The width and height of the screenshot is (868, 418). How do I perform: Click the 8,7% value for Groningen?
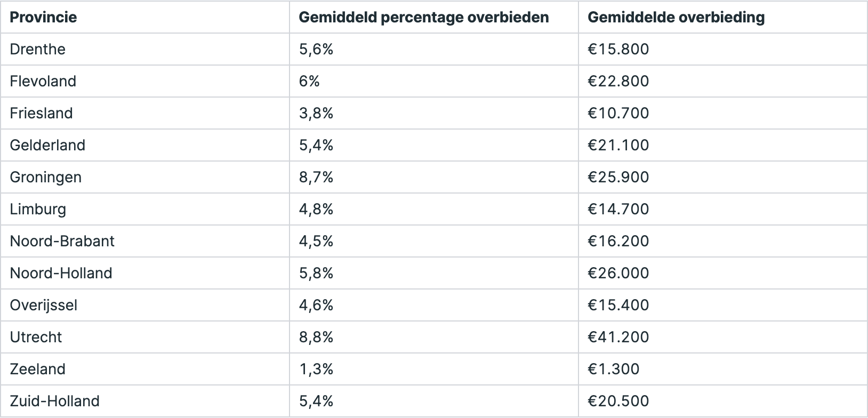coord(316,177)
